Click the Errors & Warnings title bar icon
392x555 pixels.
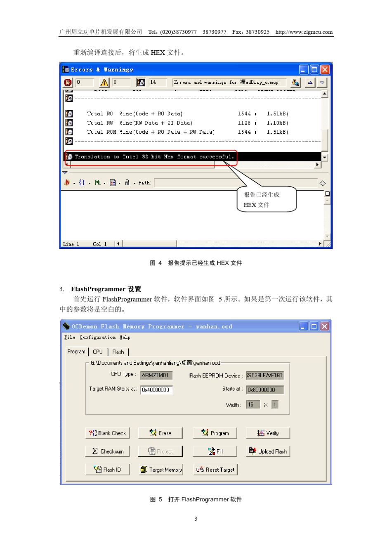point(66,69)
